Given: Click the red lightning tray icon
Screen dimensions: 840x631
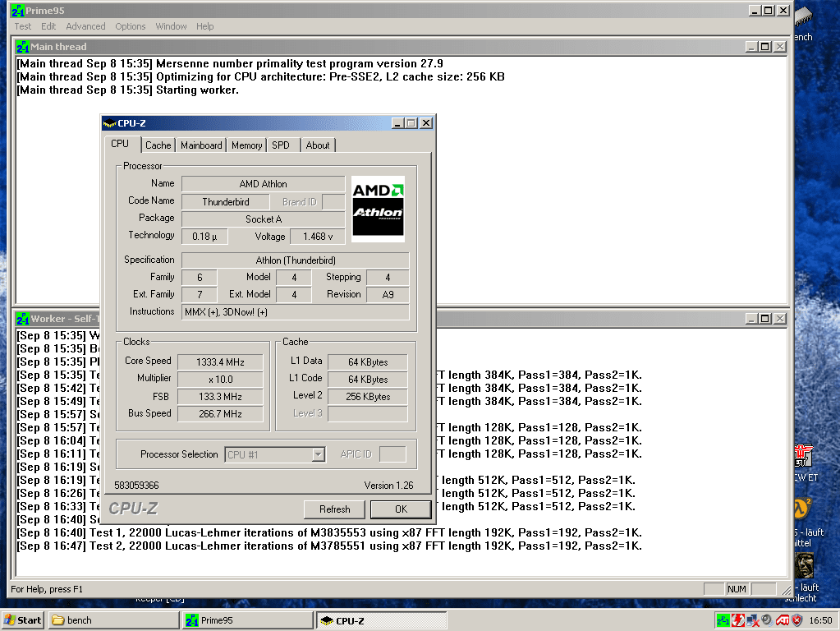Looking at the screenshot, I should (x=737, y=620).
